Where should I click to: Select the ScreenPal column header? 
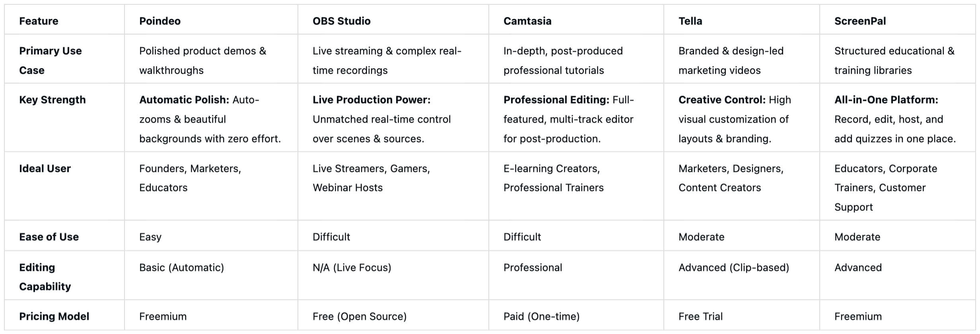[x=860, y=21]
